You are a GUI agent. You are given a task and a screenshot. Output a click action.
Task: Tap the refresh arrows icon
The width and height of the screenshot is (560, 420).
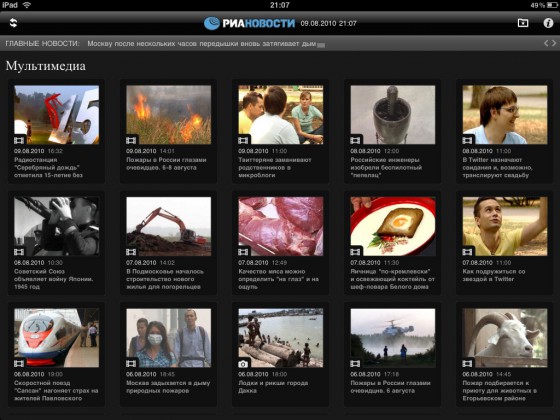click(13, 23)
